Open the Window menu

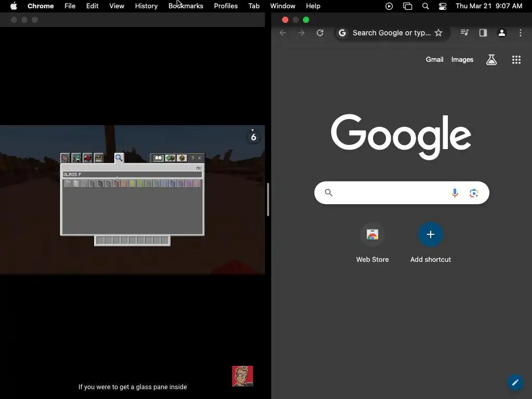(x=283, y=6)
